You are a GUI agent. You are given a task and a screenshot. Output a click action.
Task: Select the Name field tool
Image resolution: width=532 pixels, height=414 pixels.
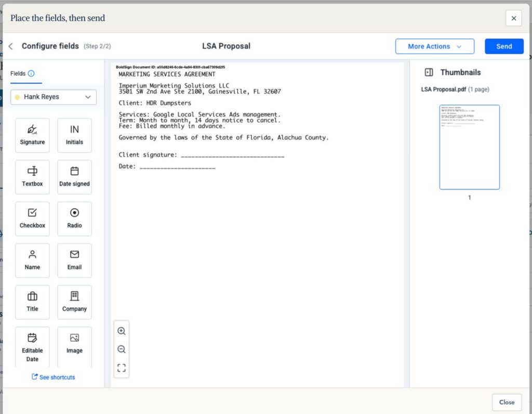point(32,261)
